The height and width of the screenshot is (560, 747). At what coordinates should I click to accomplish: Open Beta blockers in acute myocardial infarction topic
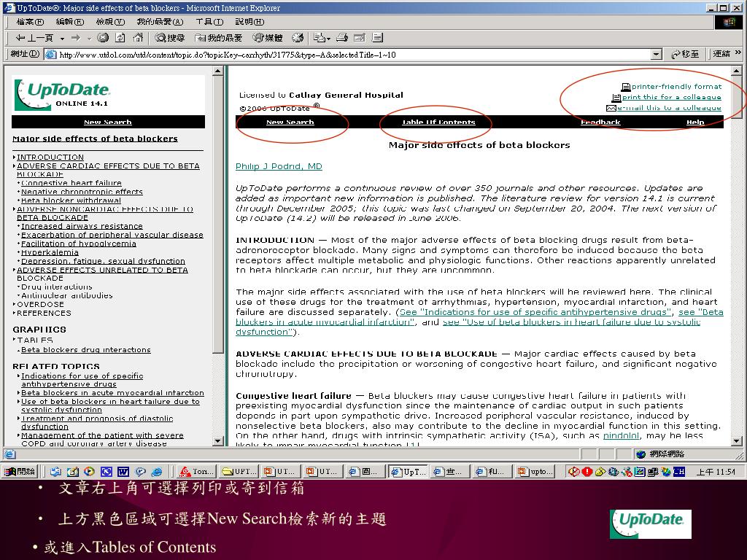pos(112,393)
